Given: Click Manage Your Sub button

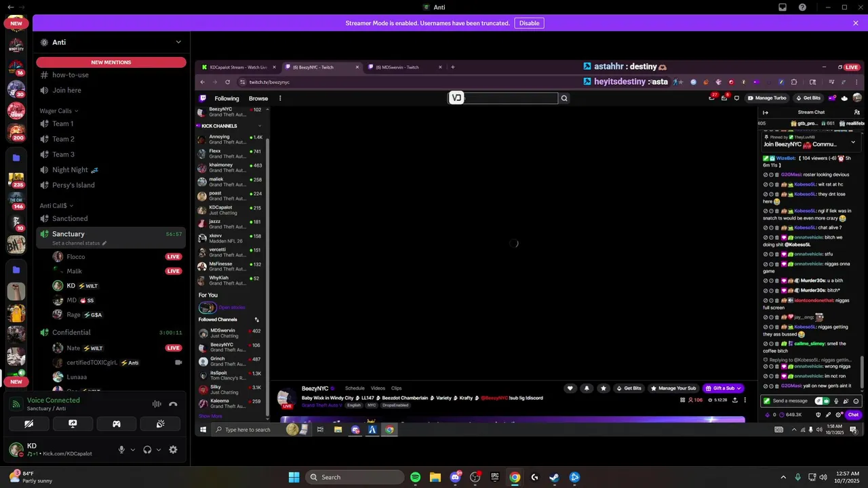Looking at the screenshot, I should pyautogui.click(x=673, y=388).
